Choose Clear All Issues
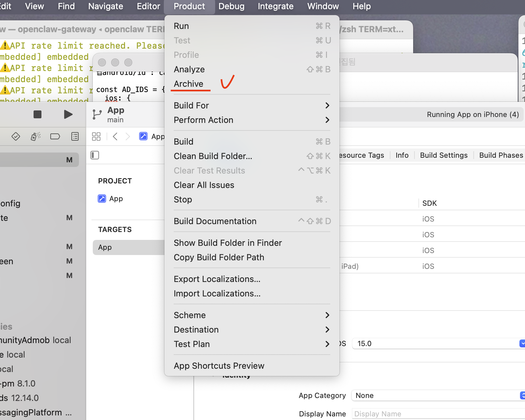Image resolution: width=525 pixels, height=420 pixels. click(x=252, y=185)
